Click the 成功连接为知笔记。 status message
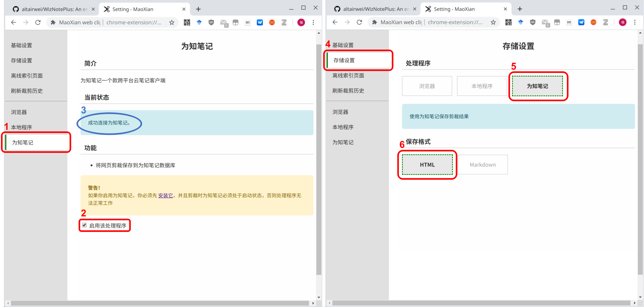Viewport: 644px width, 307px height. coord(109,123)
